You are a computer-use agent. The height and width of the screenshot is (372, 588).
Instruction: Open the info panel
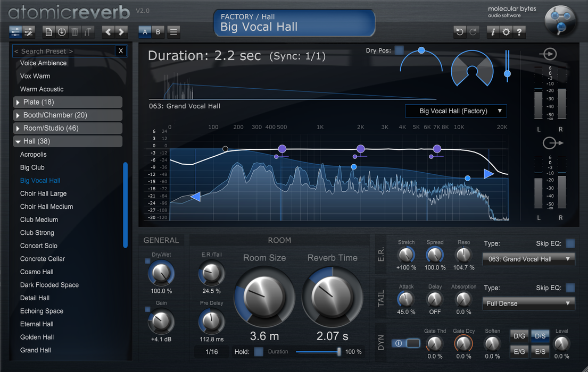pos(493,32)
